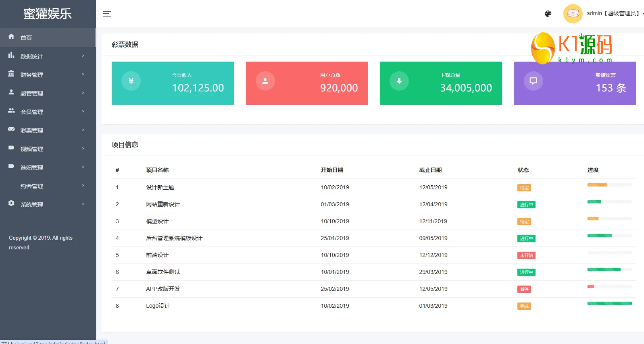Expand the 会员管理 submenu arrow
Viewport: 644px width, 344px height.
coord(83,112)
